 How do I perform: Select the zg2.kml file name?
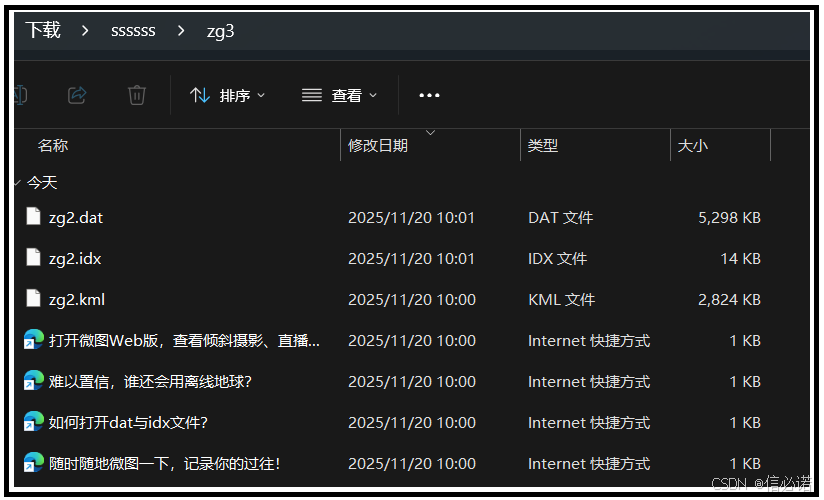coord(77,300)
